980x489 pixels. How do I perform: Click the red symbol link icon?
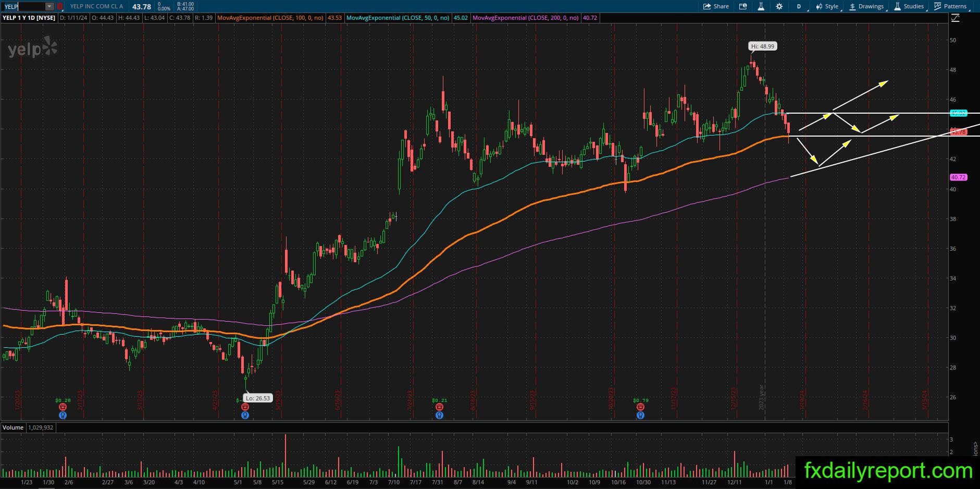[60, 6]
